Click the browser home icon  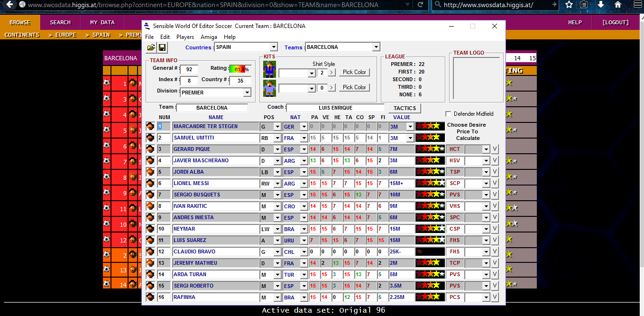(x=618, y=5)
